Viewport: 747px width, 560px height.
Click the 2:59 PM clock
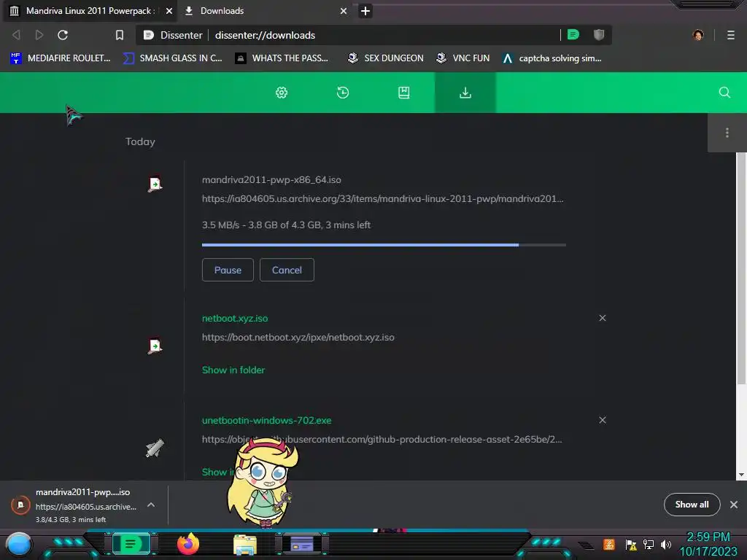pos(708,537)
